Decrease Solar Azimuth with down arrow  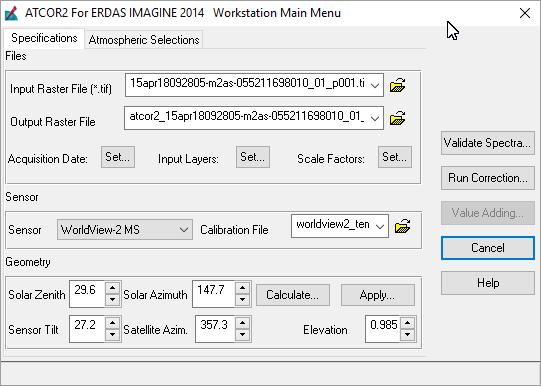point(243,300)
